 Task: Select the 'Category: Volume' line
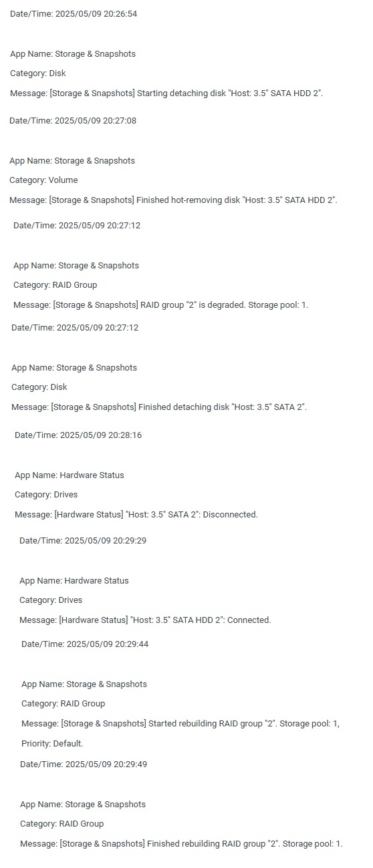coord(43,180)
